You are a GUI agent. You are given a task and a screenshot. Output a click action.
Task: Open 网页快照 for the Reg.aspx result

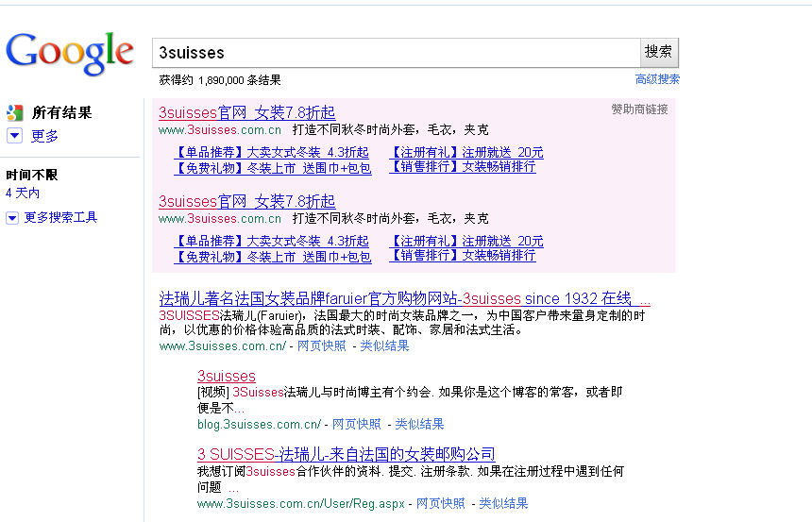(x=441, y=503)
